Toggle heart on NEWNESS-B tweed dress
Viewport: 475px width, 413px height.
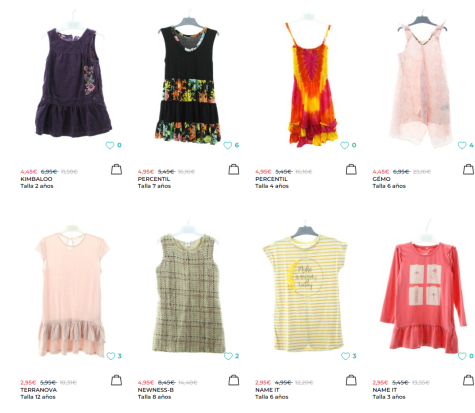coord(228,356)
